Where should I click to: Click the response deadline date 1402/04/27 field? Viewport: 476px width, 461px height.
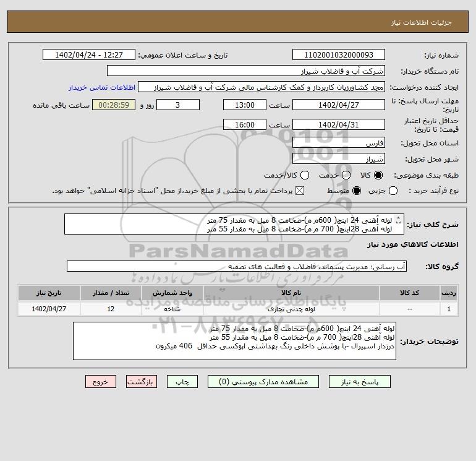pos(339,105)
